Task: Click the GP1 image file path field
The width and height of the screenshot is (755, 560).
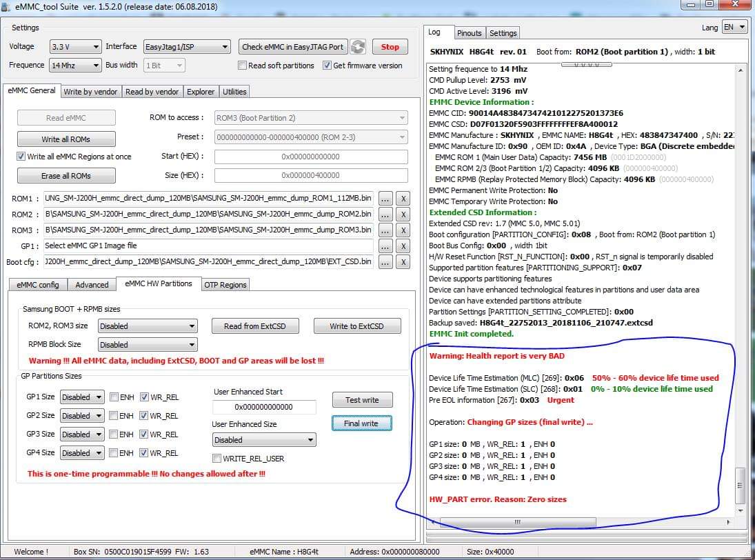Action: tap(208, 246)
